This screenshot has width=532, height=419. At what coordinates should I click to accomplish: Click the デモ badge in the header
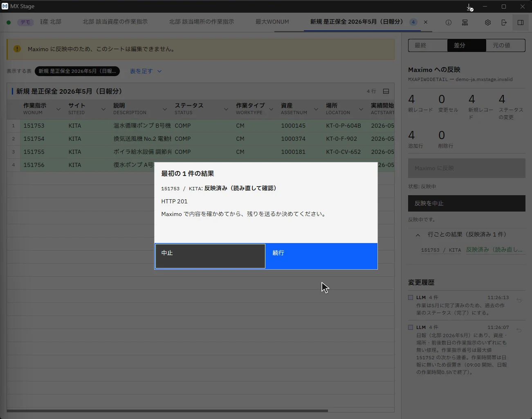click(25, 23)
